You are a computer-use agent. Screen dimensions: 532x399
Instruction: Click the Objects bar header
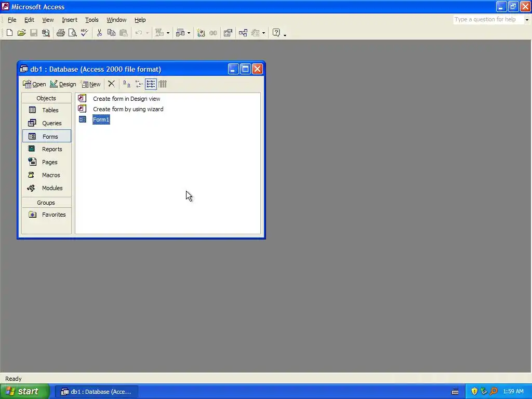coord(46,98)
